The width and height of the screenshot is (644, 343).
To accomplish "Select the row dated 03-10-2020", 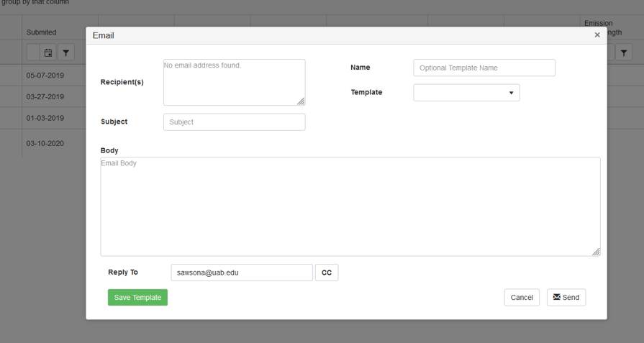I will 45,143.
